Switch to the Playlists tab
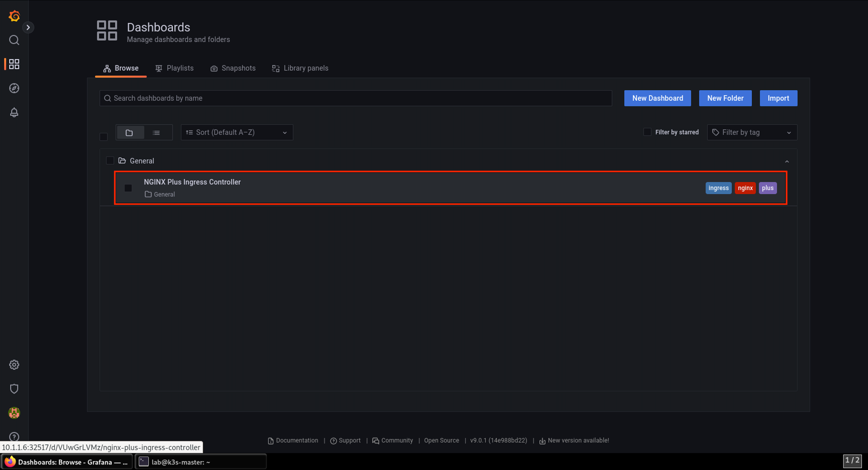 coord(174,68)
